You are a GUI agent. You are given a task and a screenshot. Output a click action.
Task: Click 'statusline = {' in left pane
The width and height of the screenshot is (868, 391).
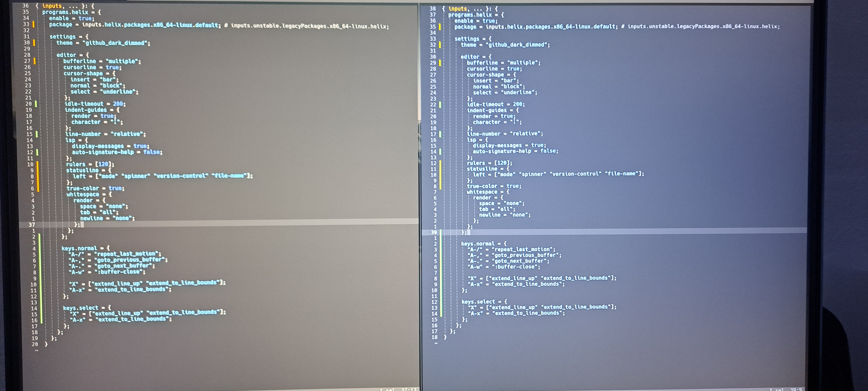(x=89, y=170)
